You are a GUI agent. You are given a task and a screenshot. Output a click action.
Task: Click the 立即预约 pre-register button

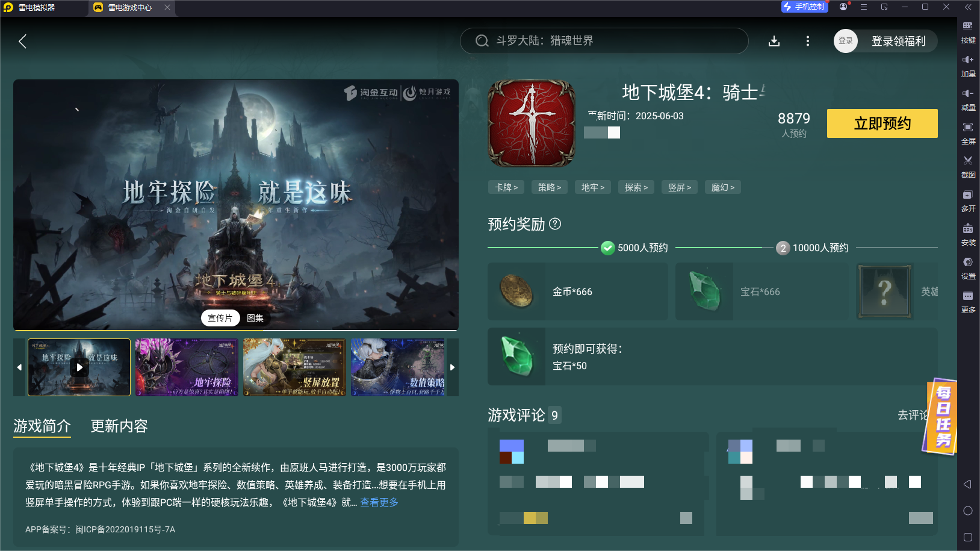tap(882, 123)
